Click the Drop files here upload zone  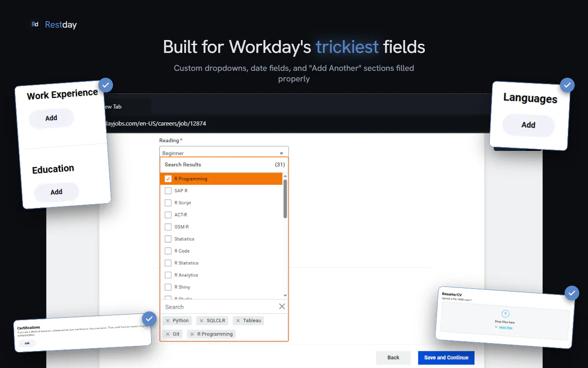pyautogui.click(x=505, y=320)
